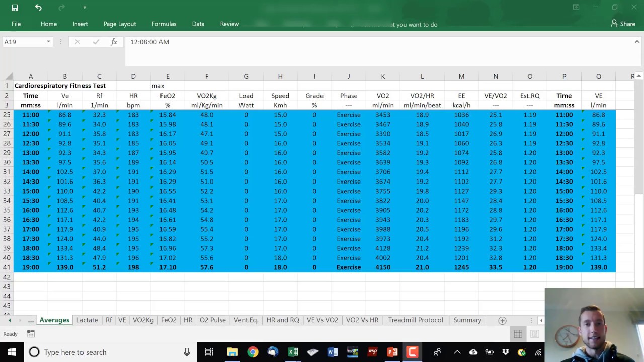Switch to the FeO2 sheet
This screenshot has width=644, height=362.
pos(169,320)
